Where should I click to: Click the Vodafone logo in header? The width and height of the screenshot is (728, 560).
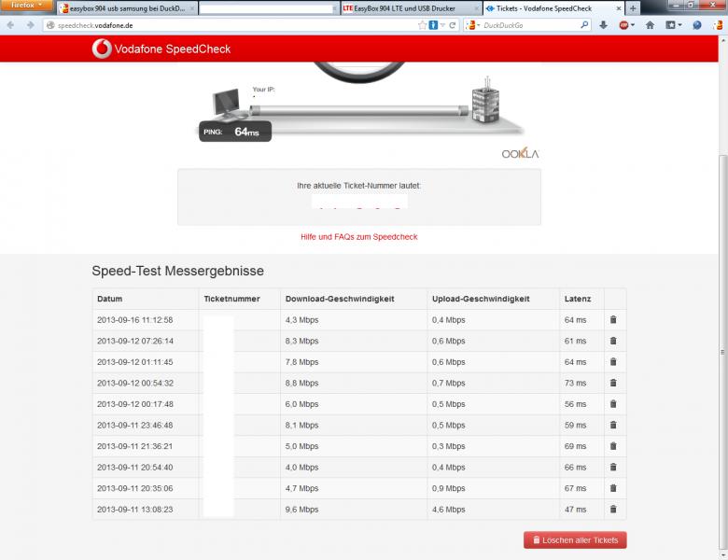(102, 49)
